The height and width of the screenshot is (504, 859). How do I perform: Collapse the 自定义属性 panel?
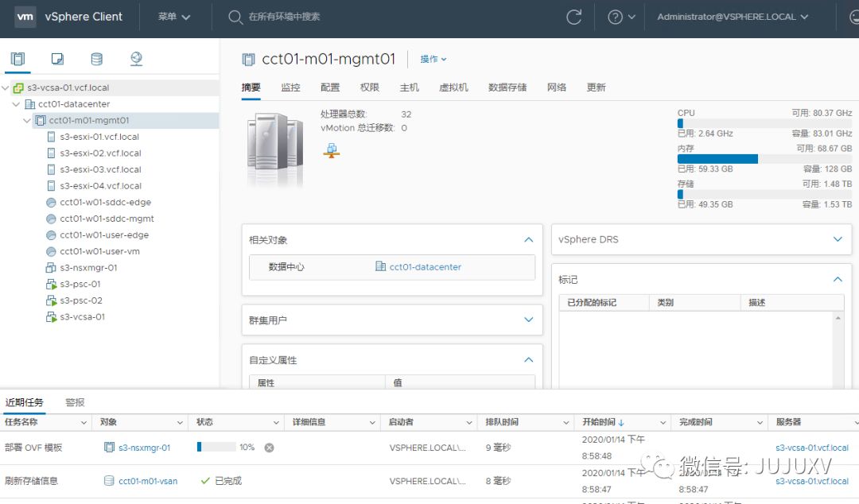[x=529, y=359]
